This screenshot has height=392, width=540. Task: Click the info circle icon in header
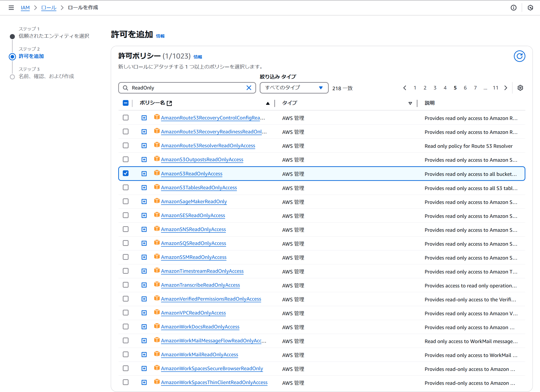[x=513, y=8]
